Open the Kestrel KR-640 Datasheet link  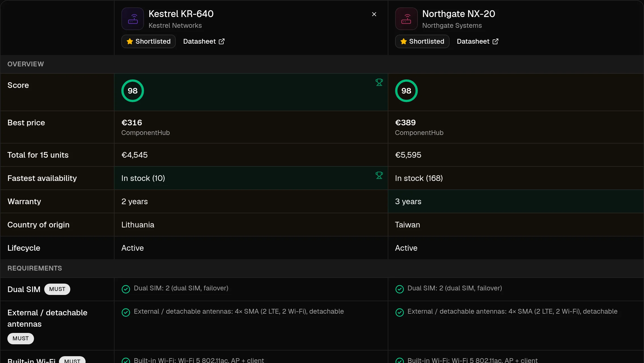[x=204, y=41]
